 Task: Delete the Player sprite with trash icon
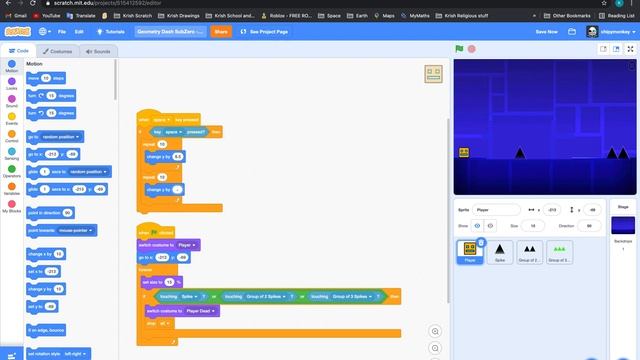(481, 242)
